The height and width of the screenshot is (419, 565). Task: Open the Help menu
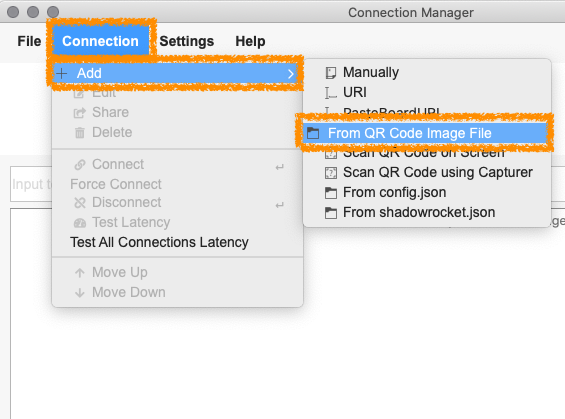(250, 41)
